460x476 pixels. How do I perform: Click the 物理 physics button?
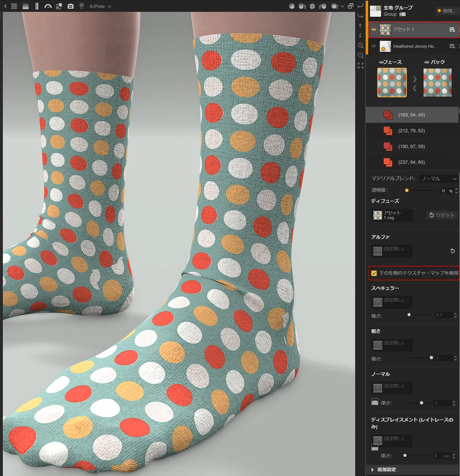[x=447, y=11]
